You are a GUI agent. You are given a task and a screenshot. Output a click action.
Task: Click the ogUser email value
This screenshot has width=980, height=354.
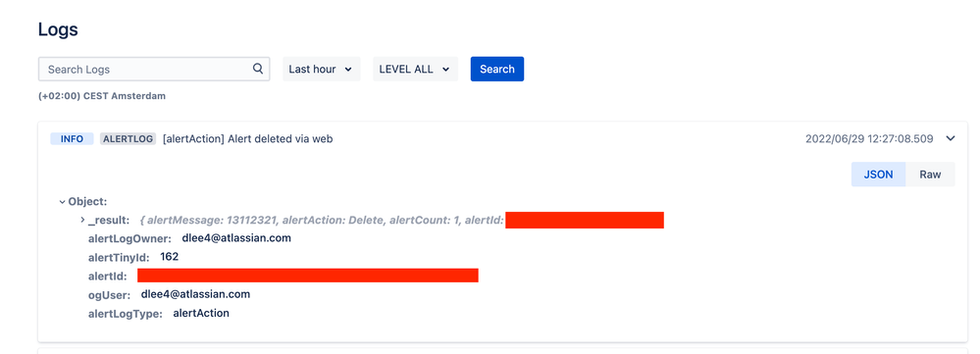coord(195,294)
